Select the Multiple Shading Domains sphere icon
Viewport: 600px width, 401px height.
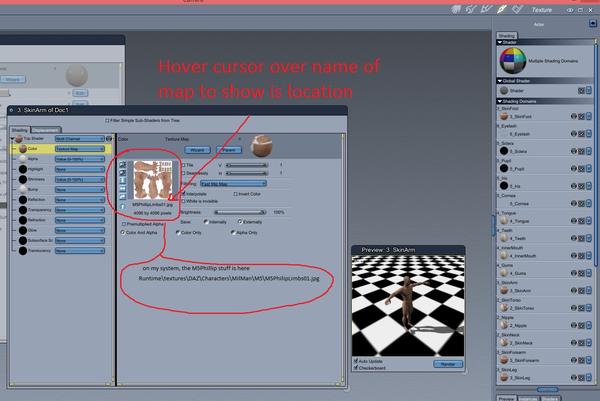(x=513, y=60)
